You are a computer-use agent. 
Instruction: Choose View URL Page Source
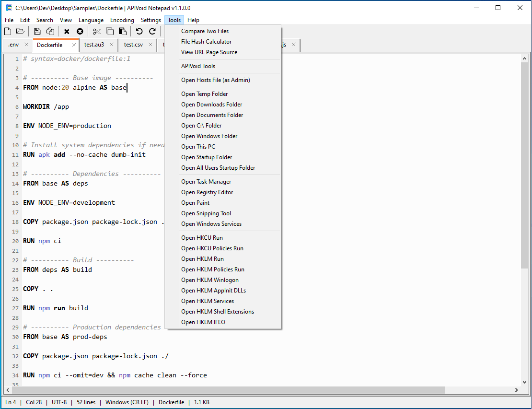click(x=223, y=52)
